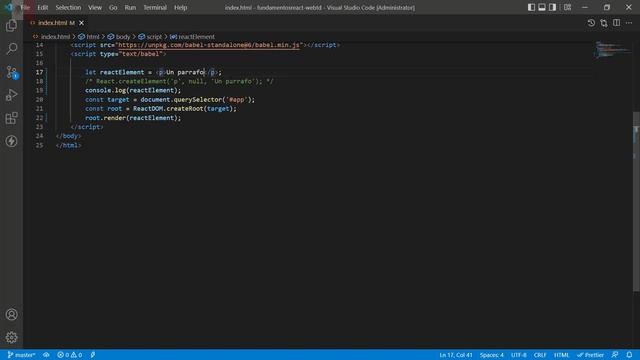
Task: Click line number 22 in gutter
Action: 39,118
